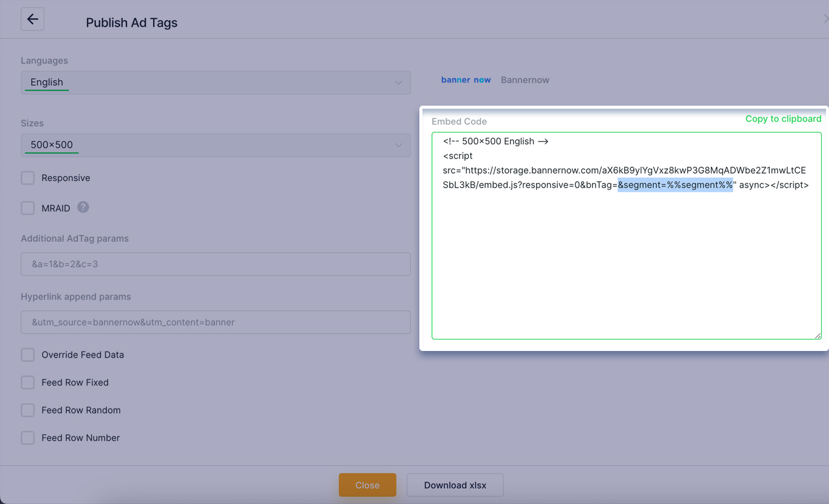Click the Hyperlink append params field
This screenshot has height=504, width=829.
coord(216,322)
